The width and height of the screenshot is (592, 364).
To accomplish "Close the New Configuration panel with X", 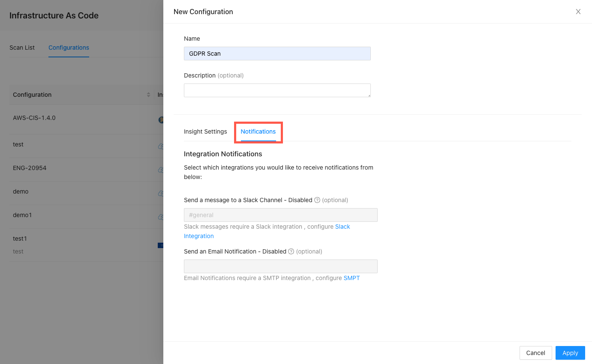I will 578,12.
